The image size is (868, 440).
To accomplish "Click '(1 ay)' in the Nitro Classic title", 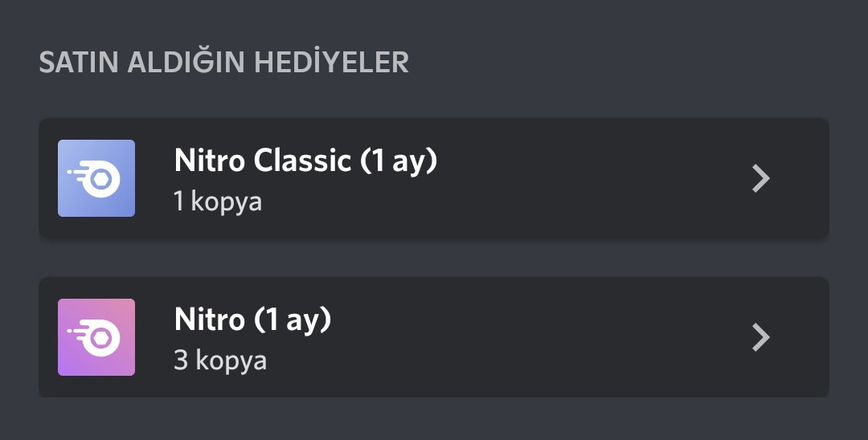I will point(399,161).
